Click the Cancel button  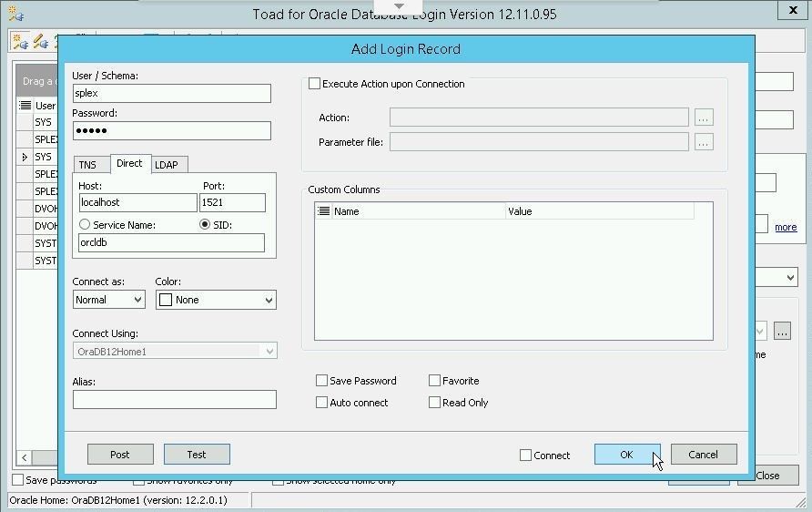[x=704, y=455]
